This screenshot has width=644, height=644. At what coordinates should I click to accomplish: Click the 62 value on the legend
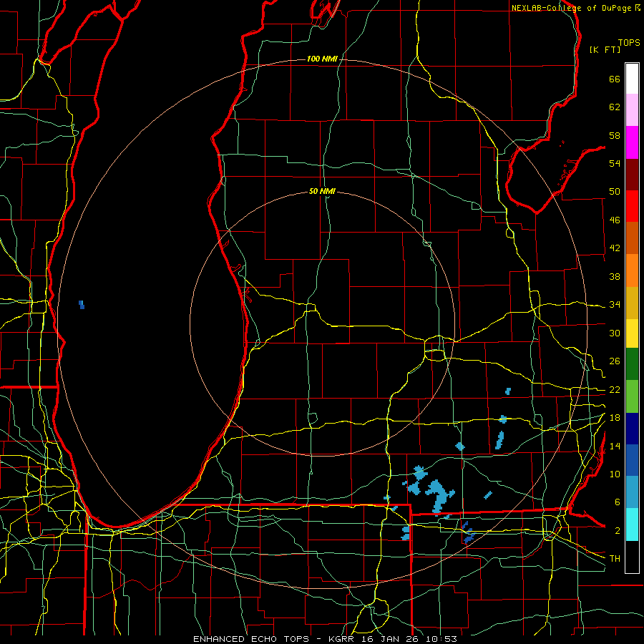[x=615, y=107]
